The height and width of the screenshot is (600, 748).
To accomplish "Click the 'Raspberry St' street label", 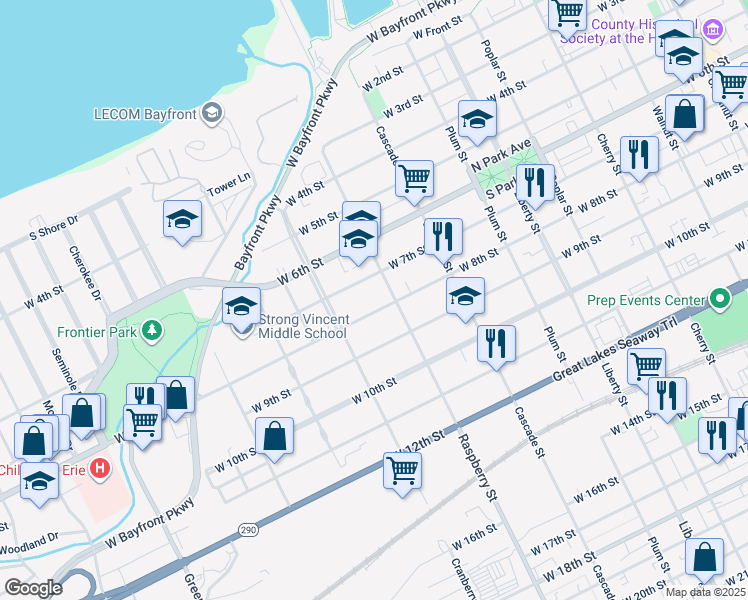I will click(478, 467).
